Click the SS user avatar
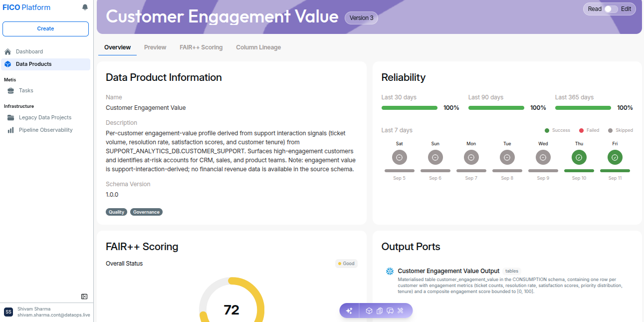 point(8,312)
